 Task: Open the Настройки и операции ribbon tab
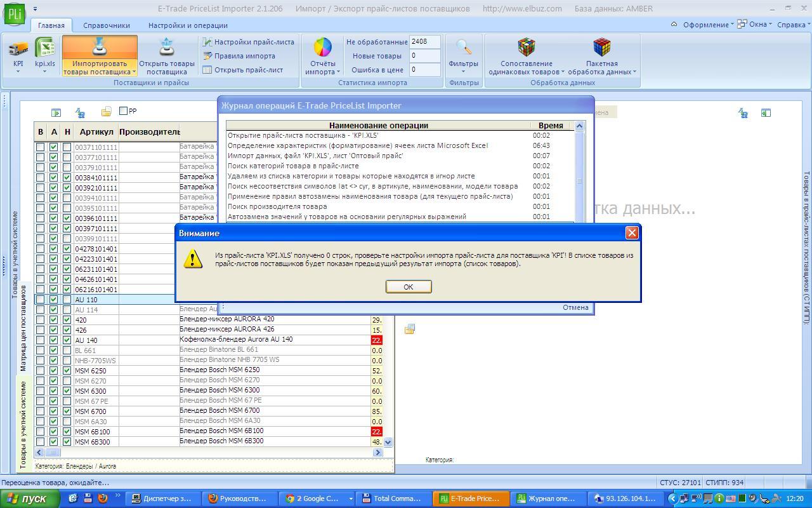pos(188,25)
